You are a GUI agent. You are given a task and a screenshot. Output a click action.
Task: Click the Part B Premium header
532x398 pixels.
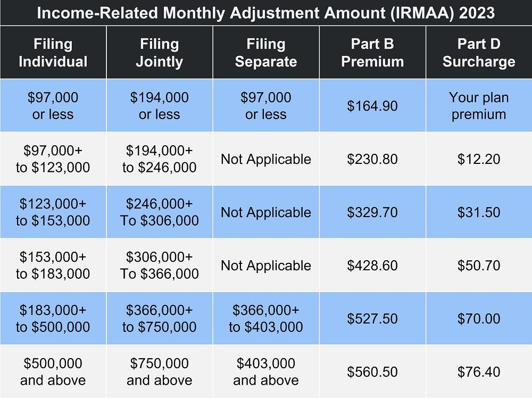(372, 53)
